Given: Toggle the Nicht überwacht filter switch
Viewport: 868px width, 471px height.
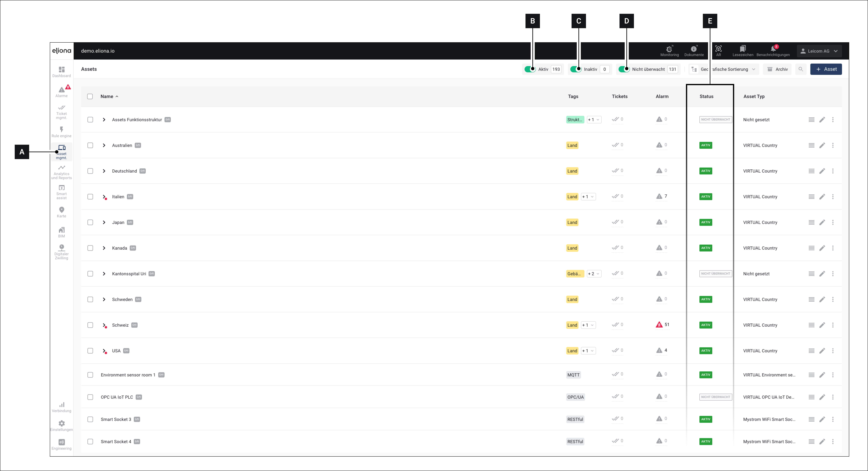Looking at the screenshot, I should (624, 69).
